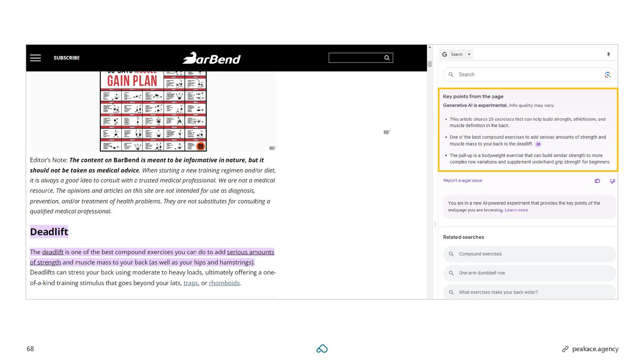The height and width of the screenshot is (362, 644).
Task: Click the page vertical scrollbar thumb
Action: tap(430, 64)
